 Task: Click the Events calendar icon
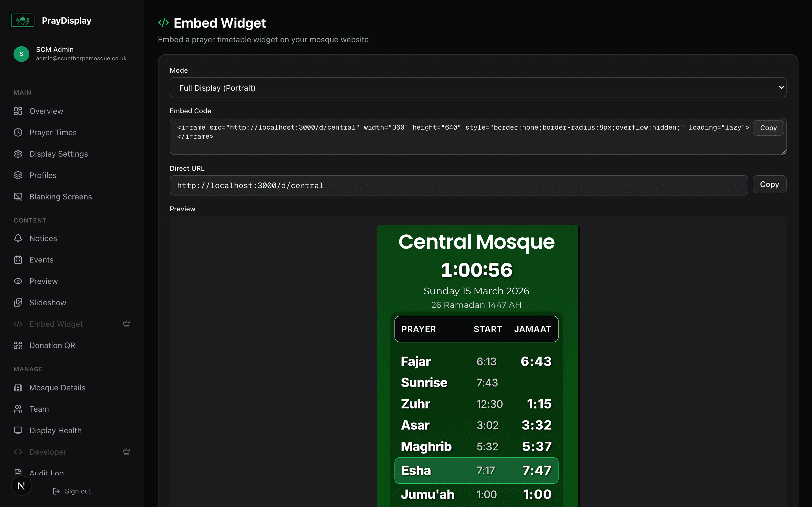[18, 259]
